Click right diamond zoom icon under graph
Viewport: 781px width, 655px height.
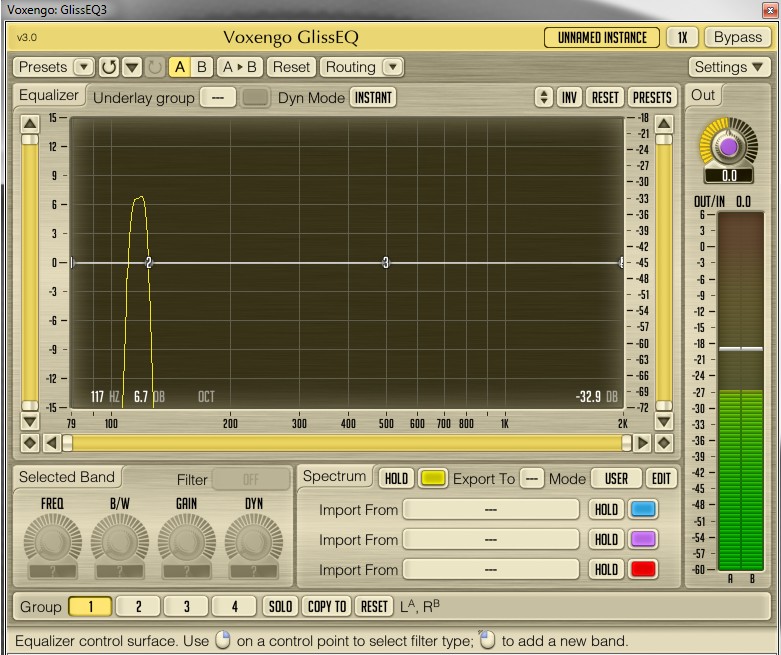click(x=664, y=443)
